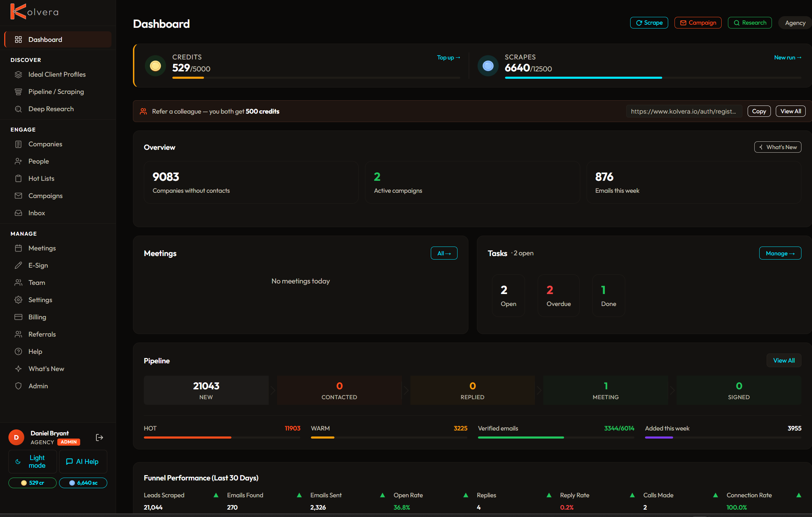
Task: Click the referral URL field
Action: [x=684, y=111]
